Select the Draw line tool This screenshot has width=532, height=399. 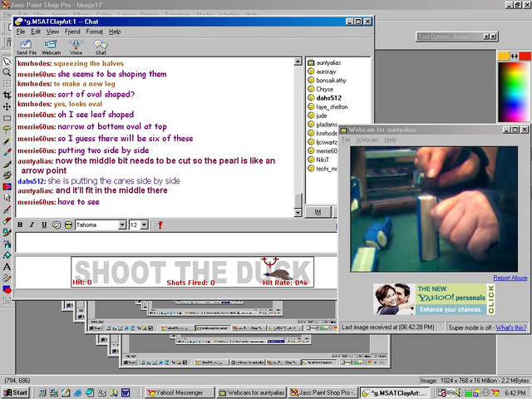7,278
